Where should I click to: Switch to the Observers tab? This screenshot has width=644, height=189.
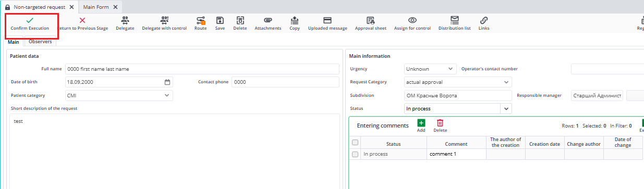coord(40,42)
